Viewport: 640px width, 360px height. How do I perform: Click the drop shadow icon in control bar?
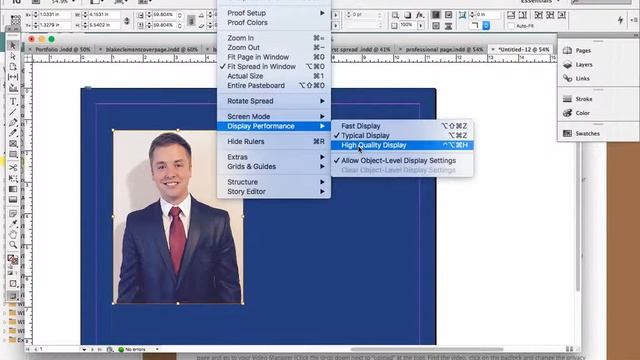(x=407, y=15)
